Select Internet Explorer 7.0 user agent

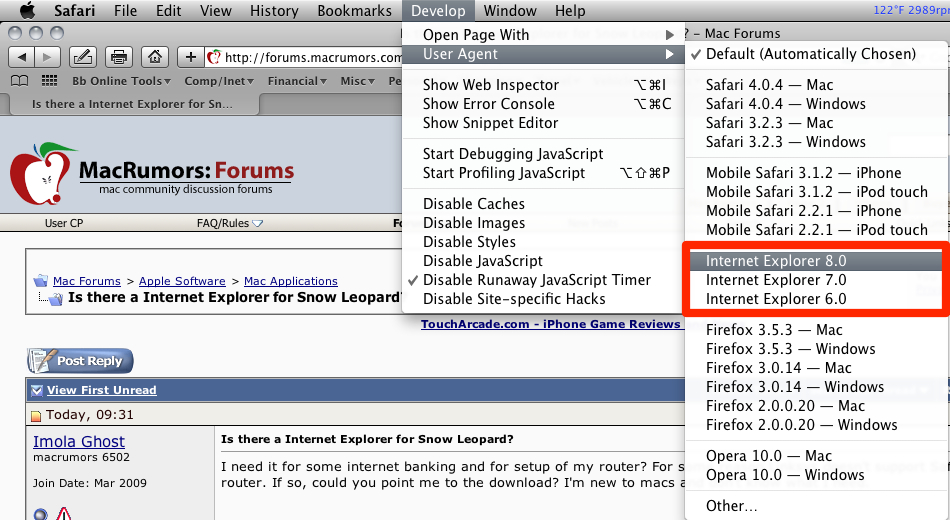(817, 280)
